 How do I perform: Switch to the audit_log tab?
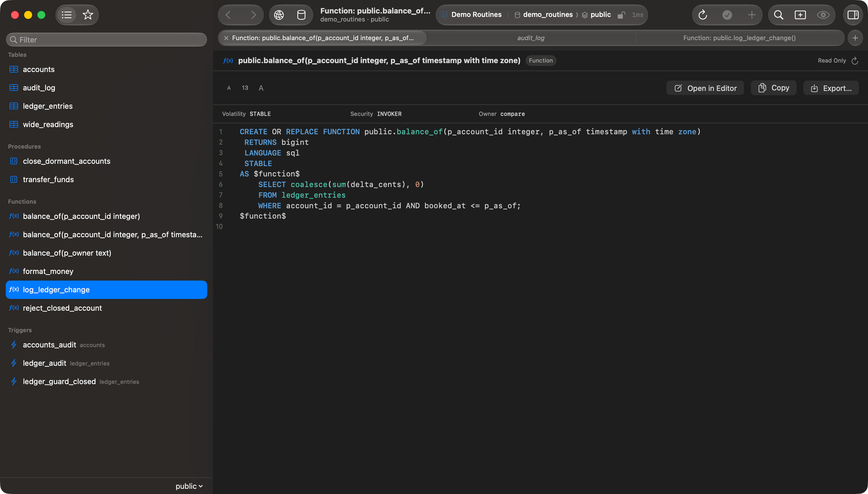(x=531, y=38)
